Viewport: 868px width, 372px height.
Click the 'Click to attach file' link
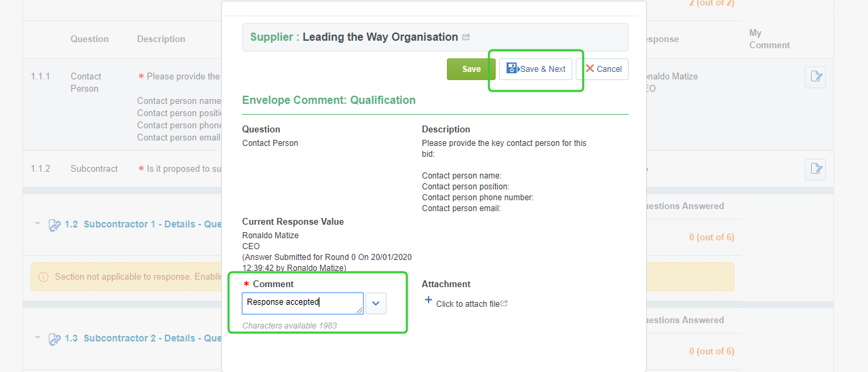click(468, 304)
